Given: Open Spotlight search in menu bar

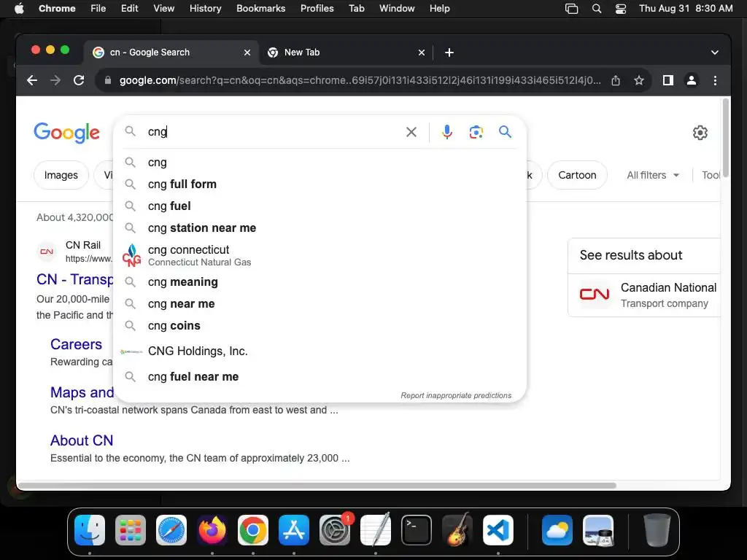Looking at the screenshot, I should tap(597, 9).
